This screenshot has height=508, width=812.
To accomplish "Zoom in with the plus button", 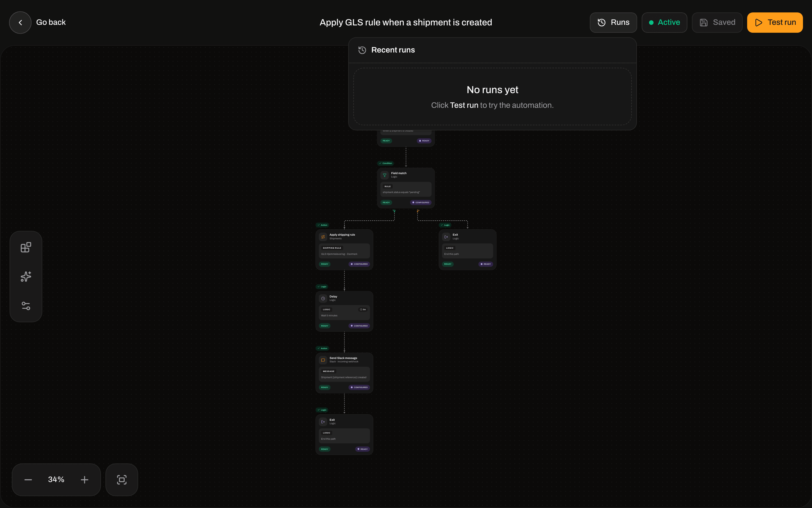I will point(85,480).
